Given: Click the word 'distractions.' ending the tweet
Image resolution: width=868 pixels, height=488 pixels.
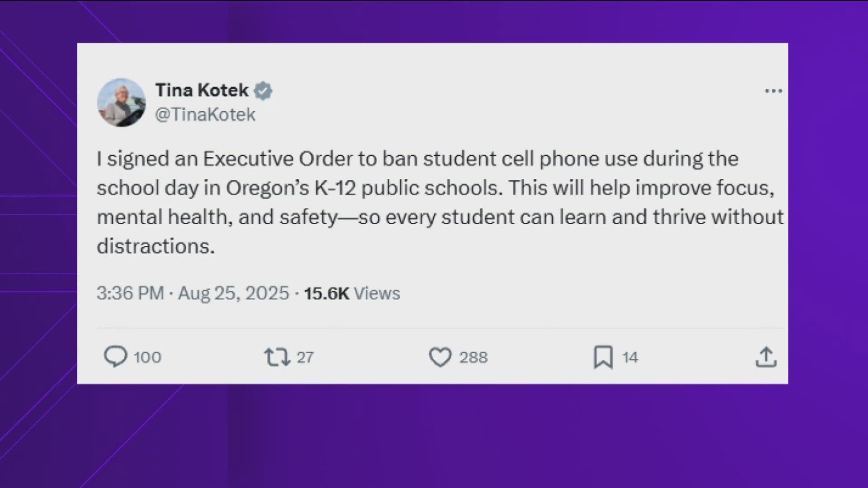Looking at the screenshot, I should [156, 246].
